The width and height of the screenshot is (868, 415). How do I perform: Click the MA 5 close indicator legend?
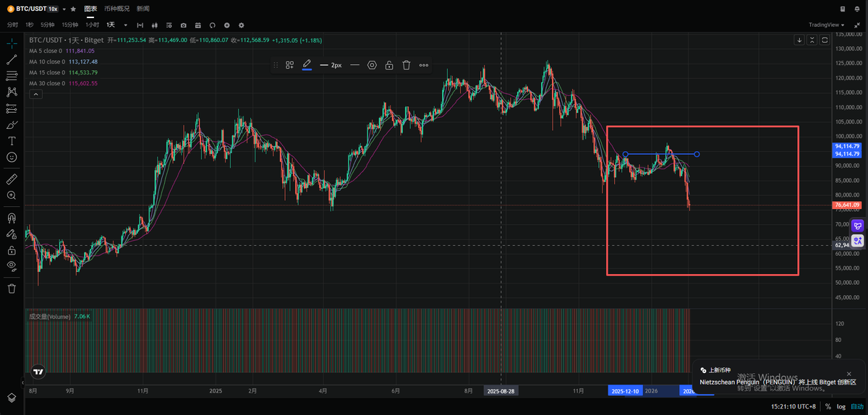click(61, 51)
